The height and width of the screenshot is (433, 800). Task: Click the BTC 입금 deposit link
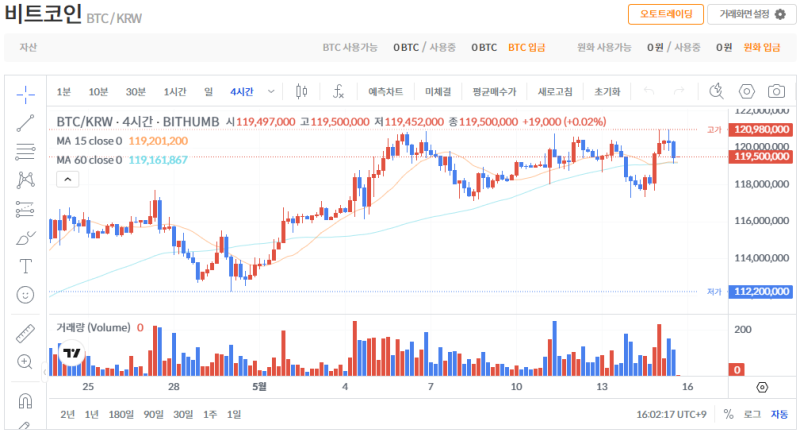tap(527, 47)
